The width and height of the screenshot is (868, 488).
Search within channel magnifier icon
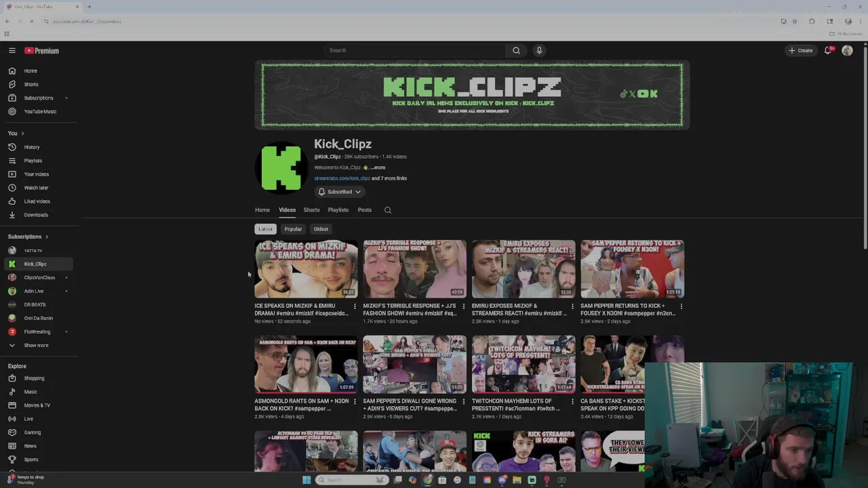[388, 210]
